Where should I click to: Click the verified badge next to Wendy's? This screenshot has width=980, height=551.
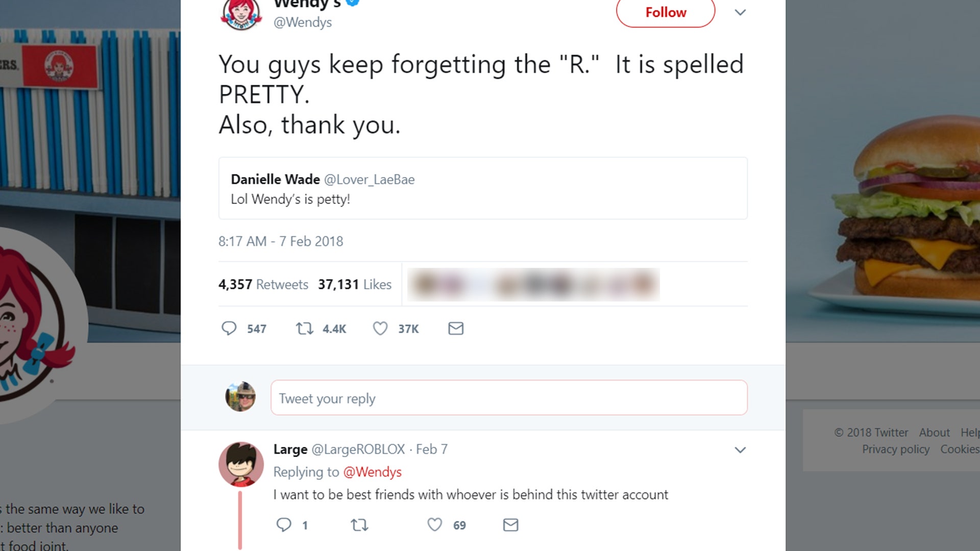coord(353,4)
